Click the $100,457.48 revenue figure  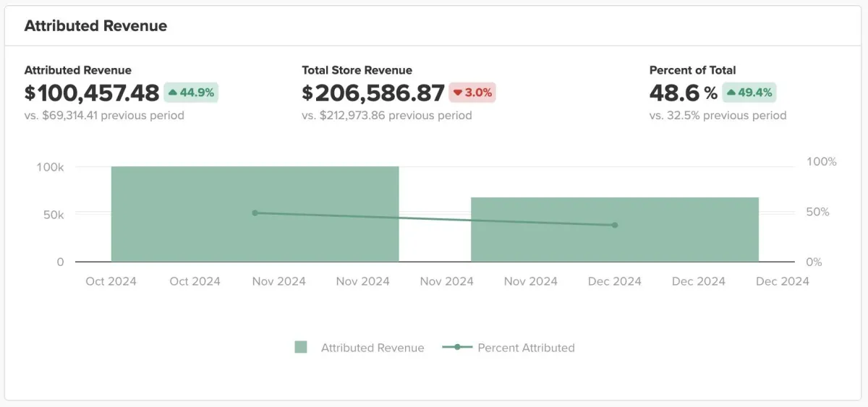click(x=92, y=93)
